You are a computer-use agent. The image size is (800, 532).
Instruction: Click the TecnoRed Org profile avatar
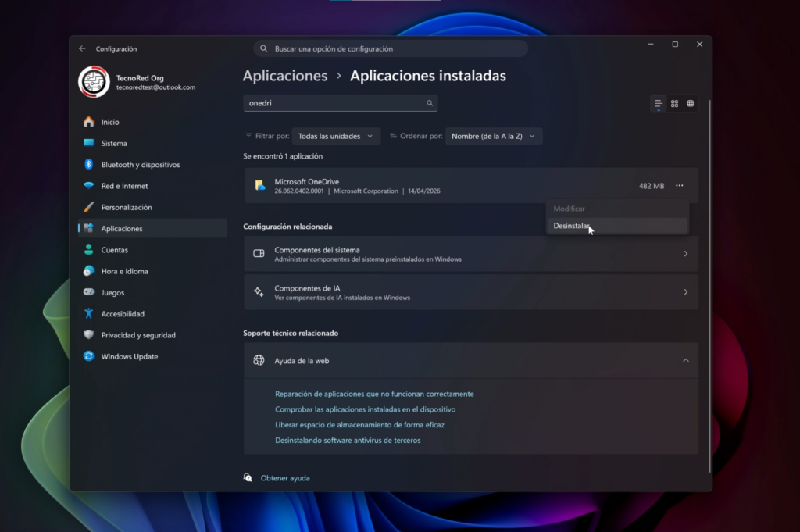(x=94, y=82)
